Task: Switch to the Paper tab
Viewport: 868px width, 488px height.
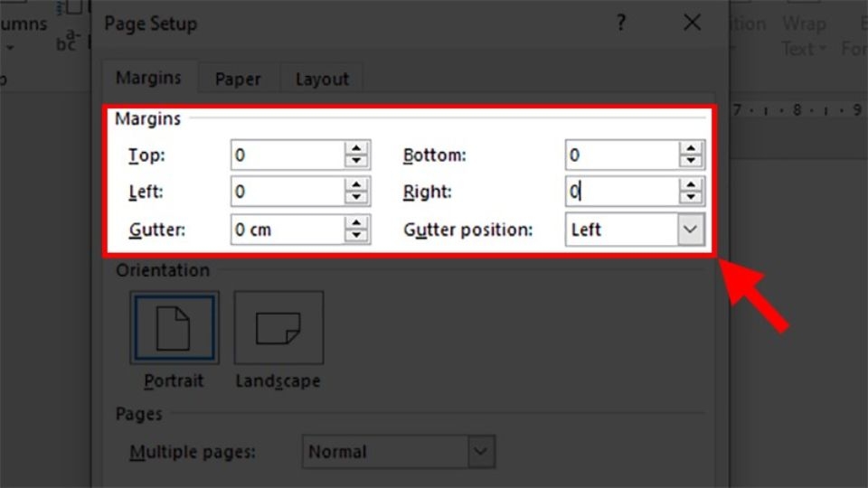Action: 238,80
